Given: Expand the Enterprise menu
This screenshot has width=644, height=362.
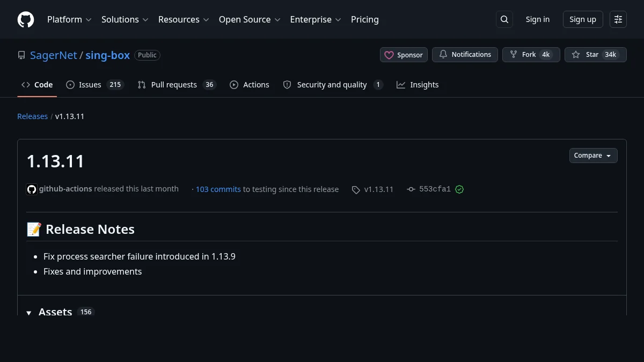Looking at the screenshot, I should [316, 19].
